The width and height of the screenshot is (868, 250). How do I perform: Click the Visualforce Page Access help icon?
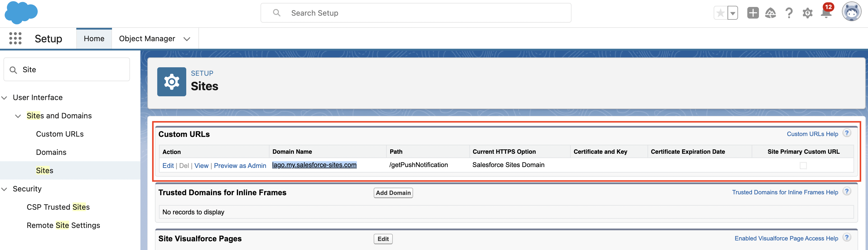847,238
